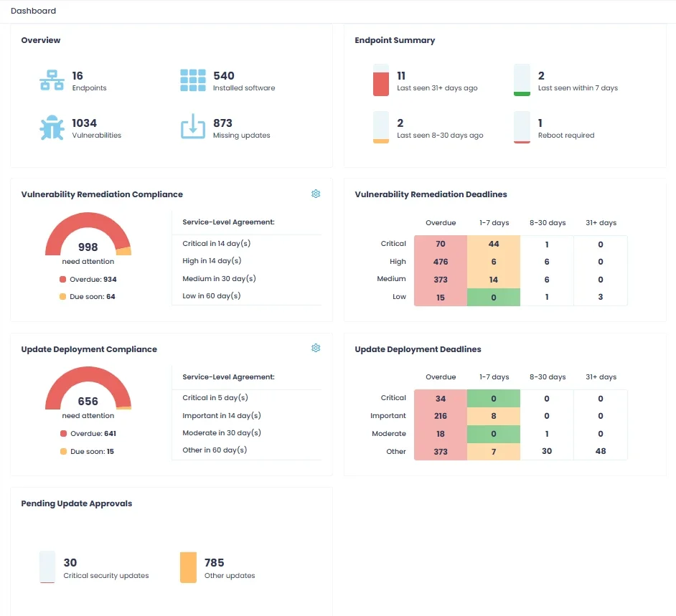
Task: Click the 'Overdue: 934' legend entry
Action: [x=88, y=279]
